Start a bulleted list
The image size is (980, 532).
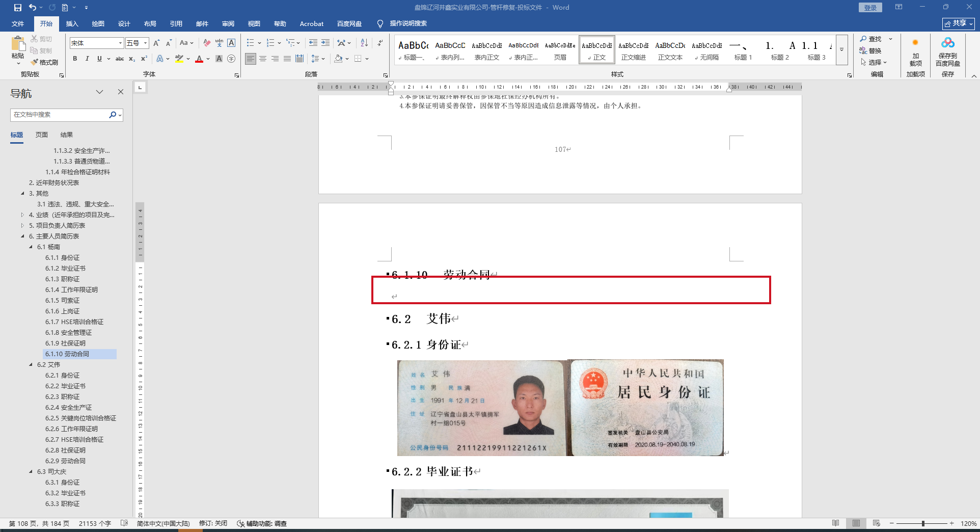[x=250, y=43]
